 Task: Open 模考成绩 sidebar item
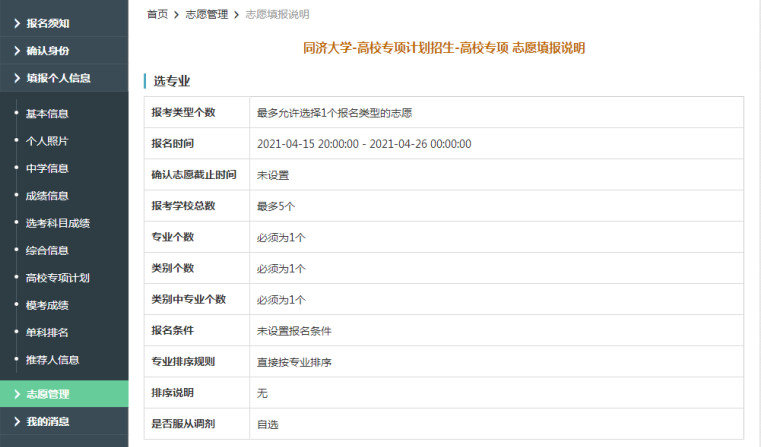tap(47, 305)
